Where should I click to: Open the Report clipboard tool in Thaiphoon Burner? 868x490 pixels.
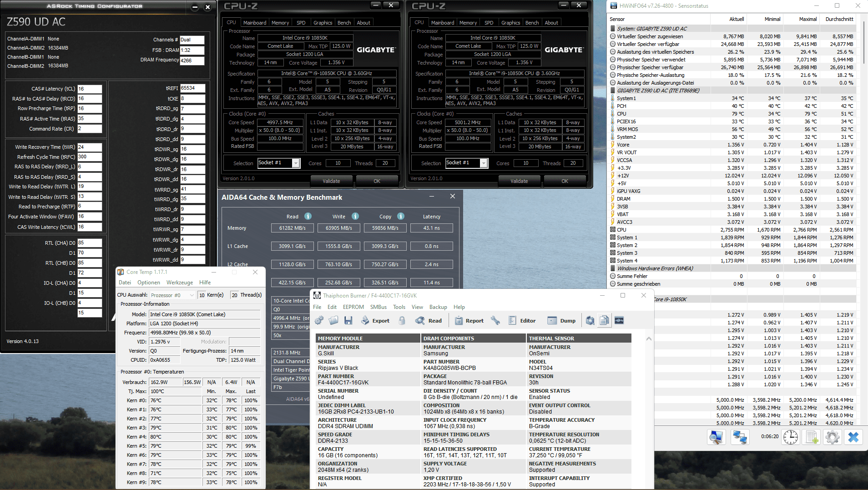(469, 320)
